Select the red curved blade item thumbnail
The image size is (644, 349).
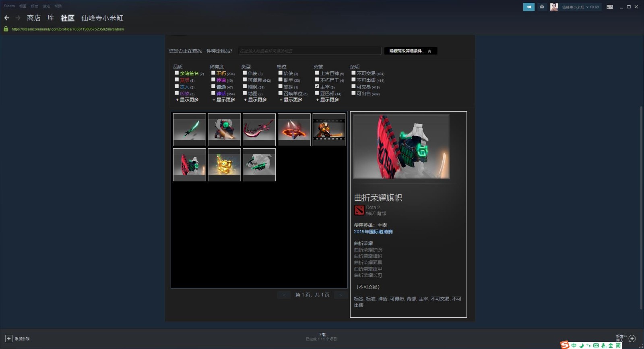pos(259,129)
